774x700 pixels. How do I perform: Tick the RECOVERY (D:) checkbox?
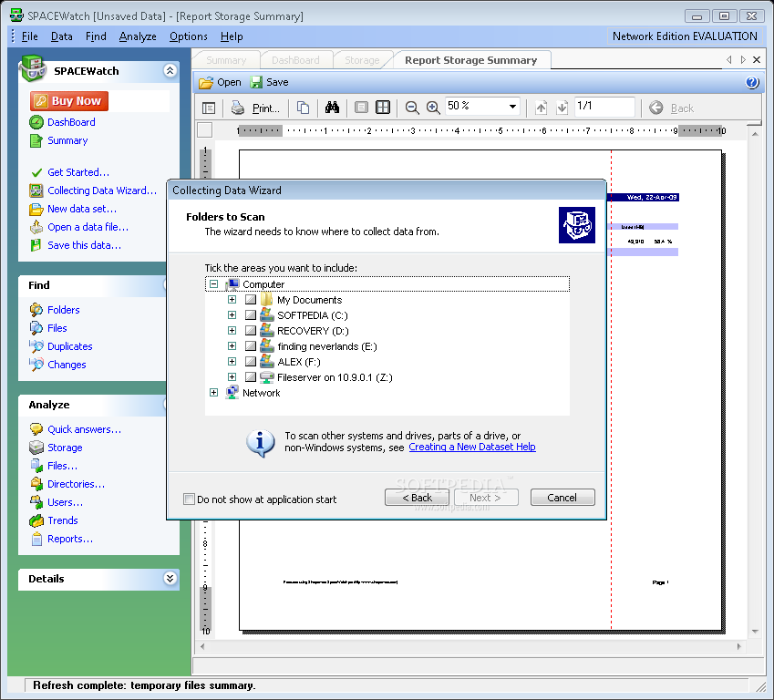(251, 331)
